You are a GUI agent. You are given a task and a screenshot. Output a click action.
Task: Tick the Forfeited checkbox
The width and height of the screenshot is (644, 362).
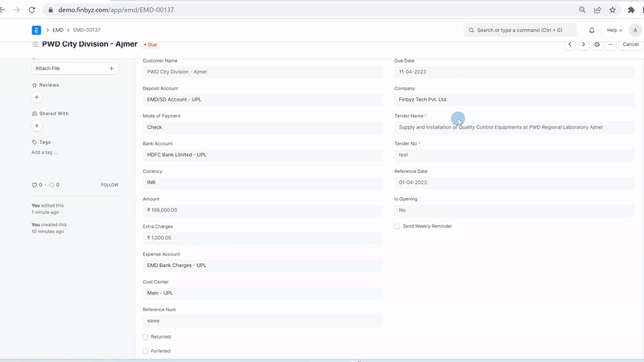coord(146,352)
